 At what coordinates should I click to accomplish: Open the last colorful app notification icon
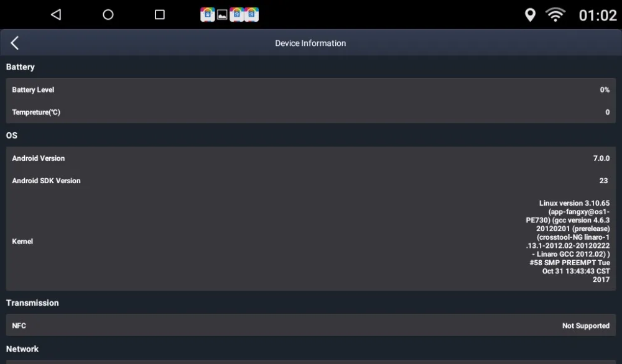coord(251,15)
